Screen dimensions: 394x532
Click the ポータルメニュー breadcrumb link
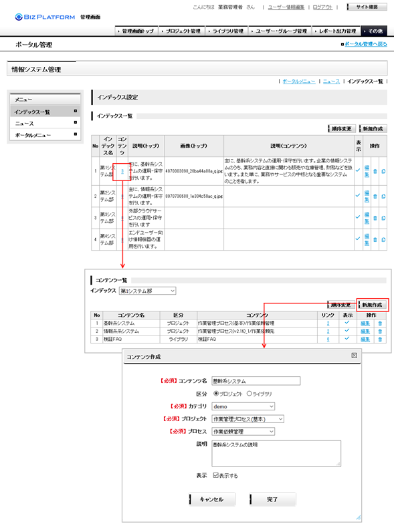coord(299,82)
